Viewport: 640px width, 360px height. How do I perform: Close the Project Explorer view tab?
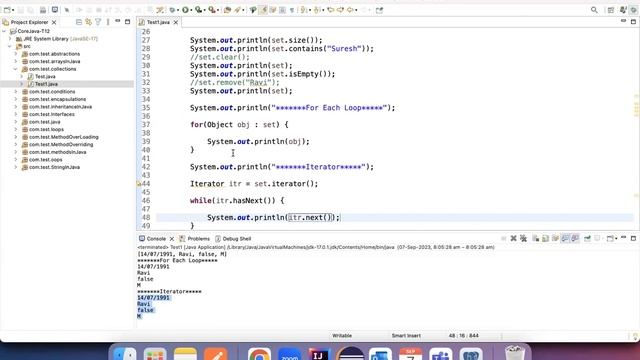click(x=54, y=22)
